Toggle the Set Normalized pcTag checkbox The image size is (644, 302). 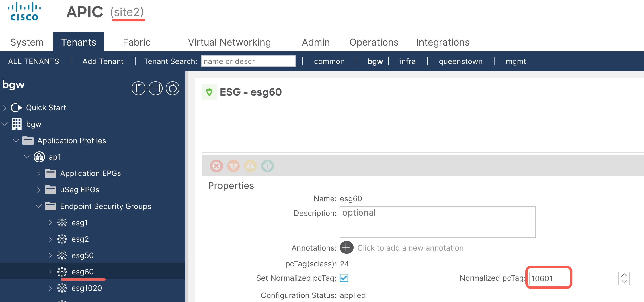click(344, 278)
